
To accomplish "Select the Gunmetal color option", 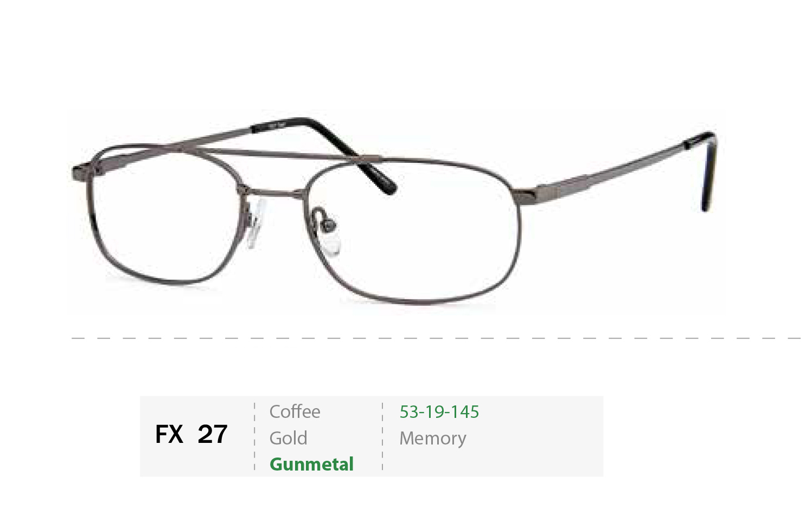I will pos(311,464).
